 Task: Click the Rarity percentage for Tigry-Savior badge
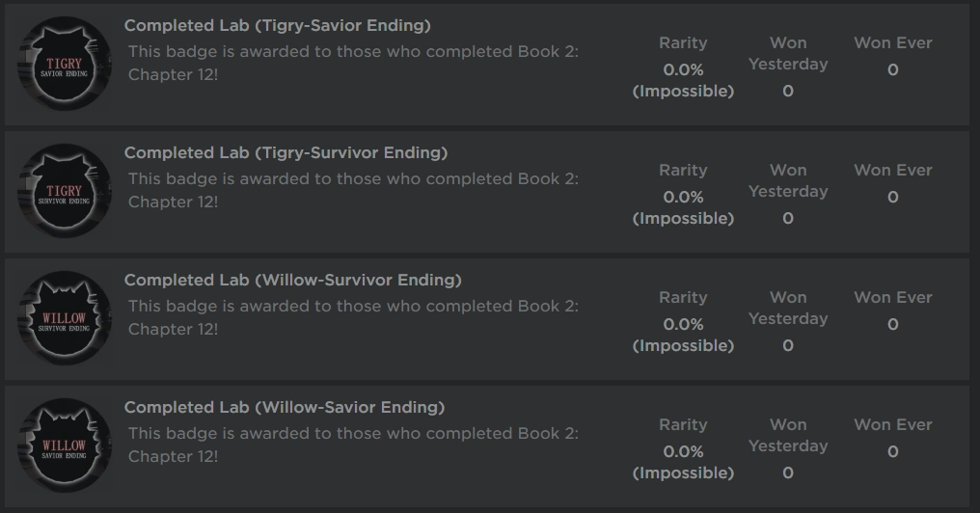683,70
